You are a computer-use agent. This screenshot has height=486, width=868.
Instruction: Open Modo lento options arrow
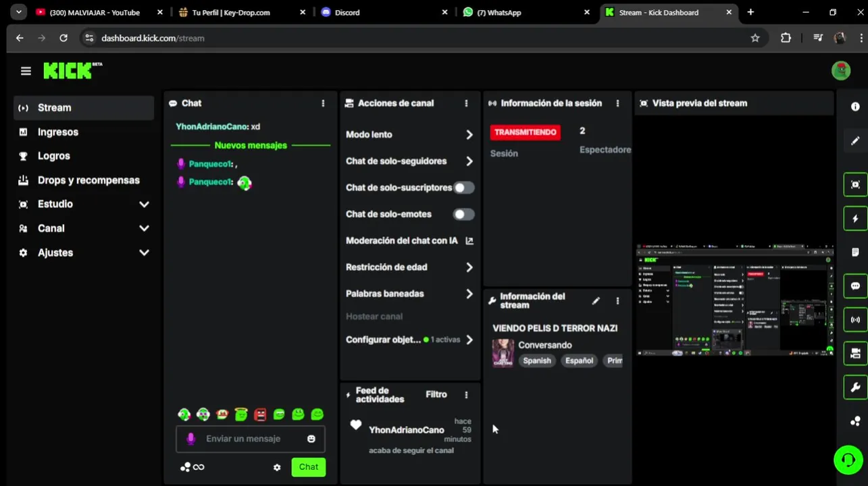point(469,135)
